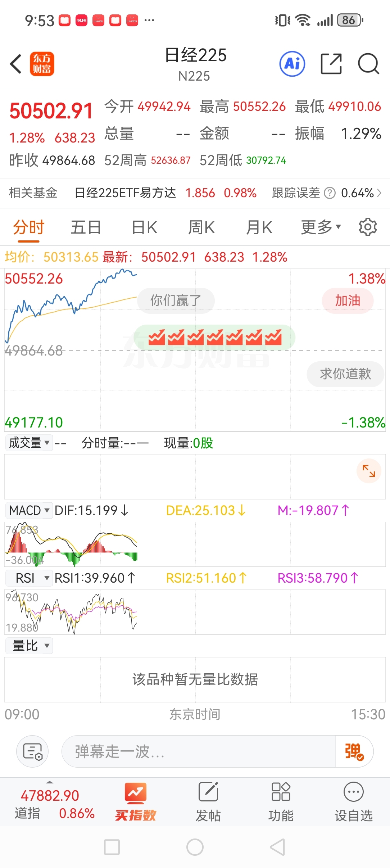This screenshot has width=390, height=868.
Task: Open chart settings gear icon
Action: [x=368, y=227]
